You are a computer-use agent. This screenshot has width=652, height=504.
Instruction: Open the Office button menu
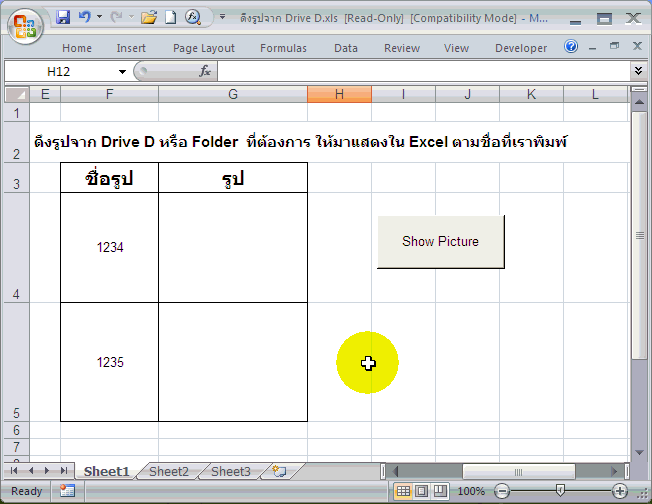click(x=25, y=26)
